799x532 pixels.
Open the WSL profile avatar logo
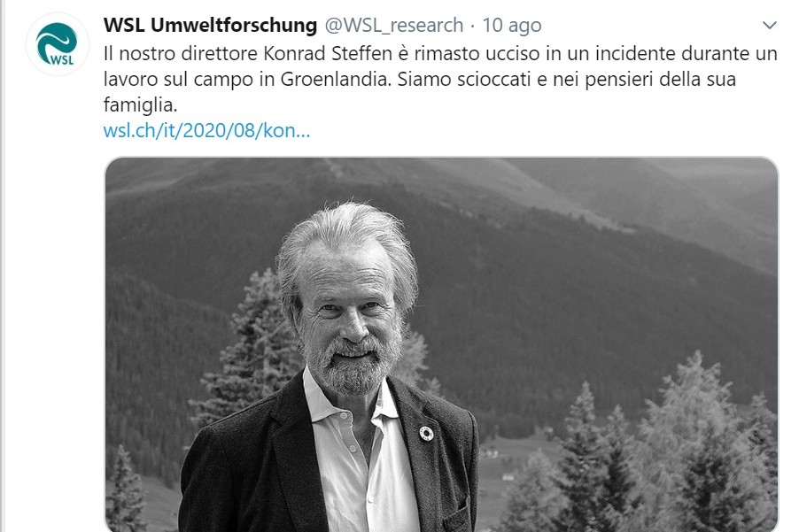coord(58,45)
